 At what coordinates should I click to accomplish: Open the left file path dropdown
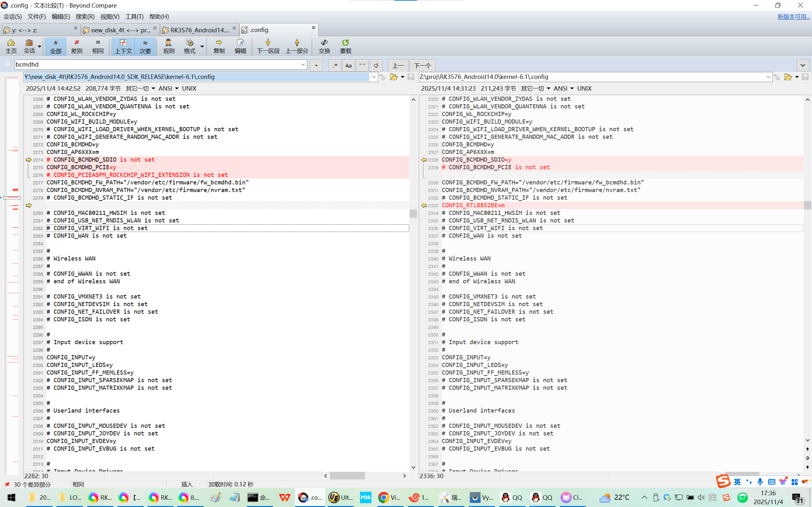tap(374, 77)
